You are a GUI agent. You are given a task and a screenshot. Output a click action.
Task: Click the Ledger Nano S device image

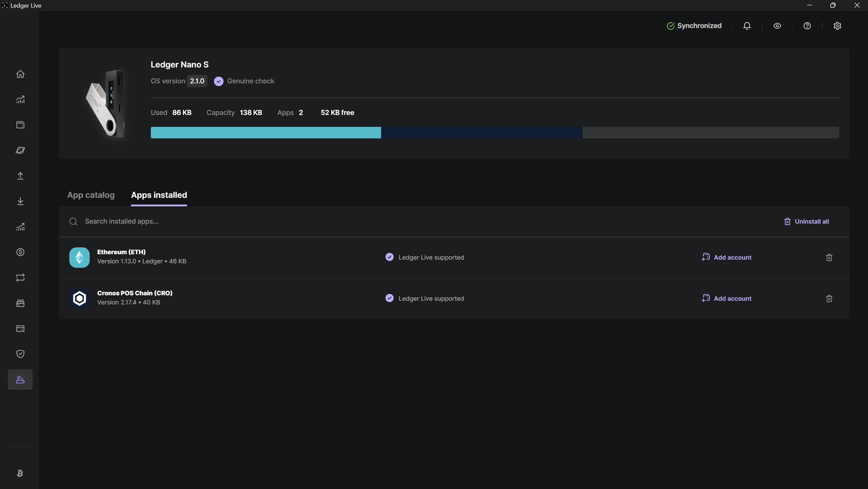[x=105, y=103]
